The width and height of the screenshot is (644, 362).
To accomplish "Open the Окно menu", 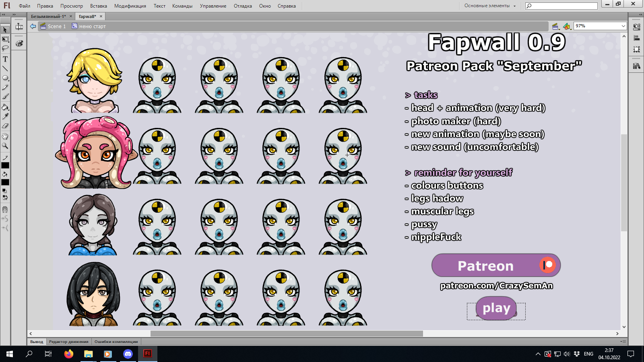I will click(x=265, y=6).
